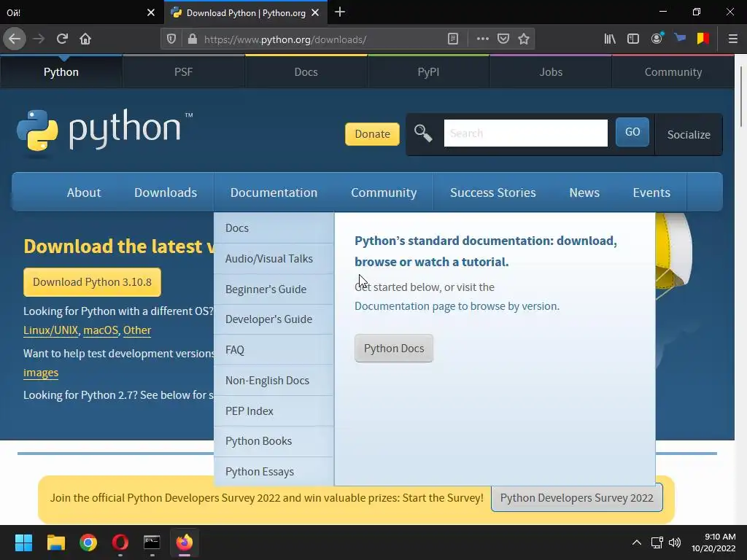
Task: Expand the Socialize menu
Action: 689,135
